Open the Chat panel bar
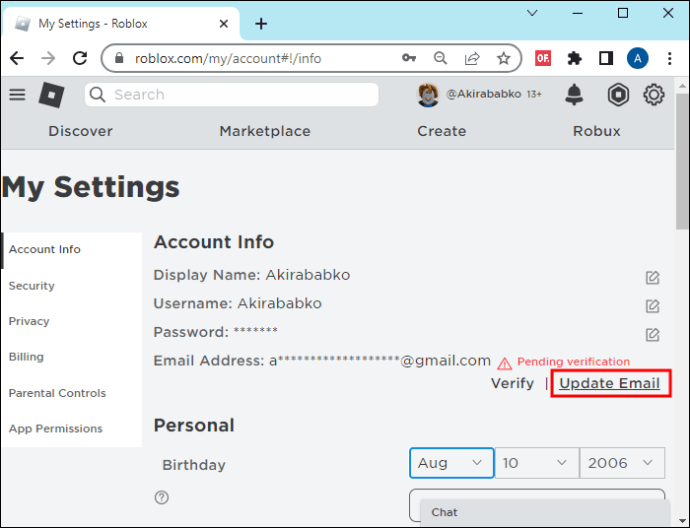 [x=545, y=513]
